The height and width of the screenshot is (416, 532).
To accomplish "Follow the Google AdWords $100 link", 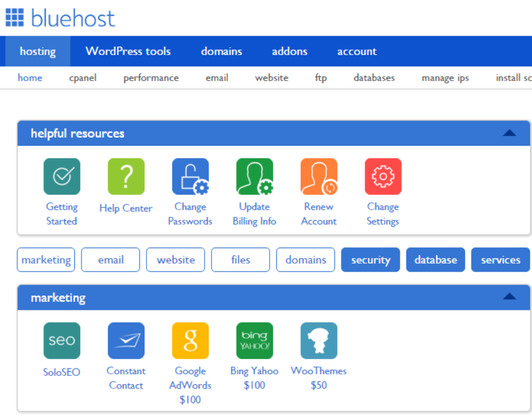I will pyautogui.click(x=190, y=385).
